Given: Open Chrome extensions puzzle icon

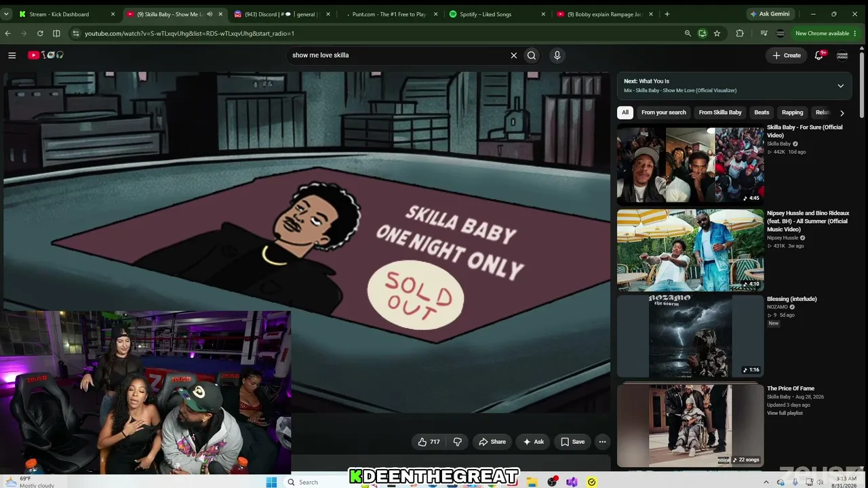Looking at the screenshot, I should click(x=740, y=33).
